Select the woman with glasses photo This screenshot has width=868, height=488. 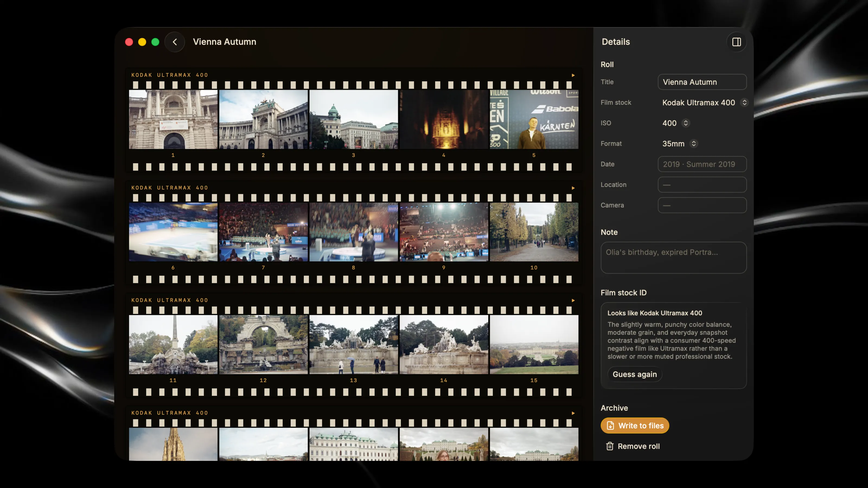444,444
